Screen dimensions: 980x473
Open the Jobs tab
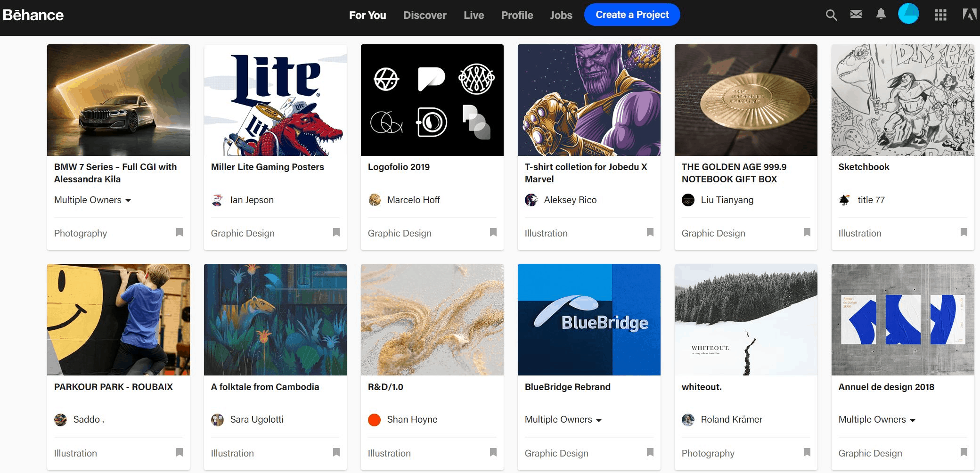tap(561, 15)
